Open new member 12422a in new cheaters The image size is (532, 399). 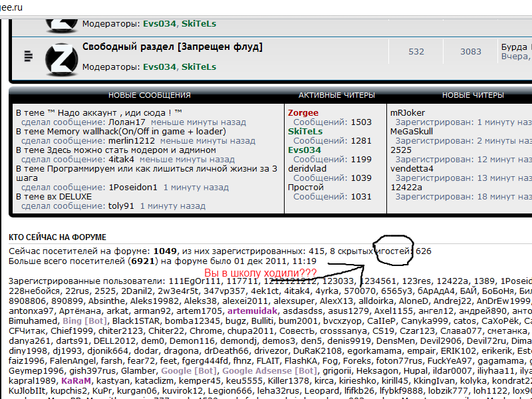coord(406,188)
